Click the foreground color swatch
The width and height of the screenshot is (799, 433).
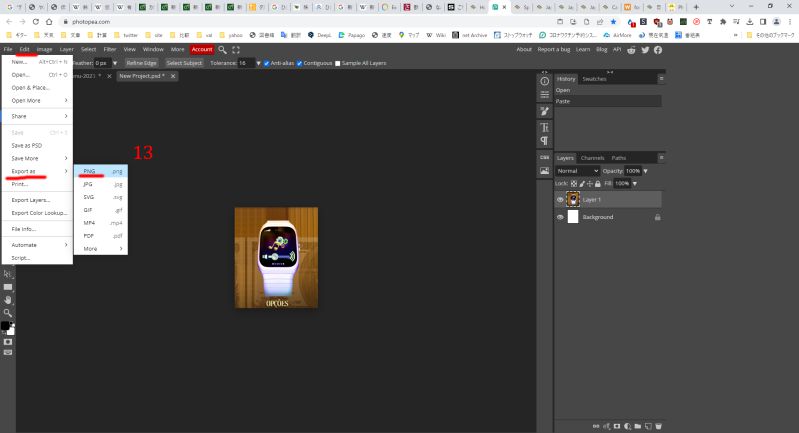[x=5, y=326]
